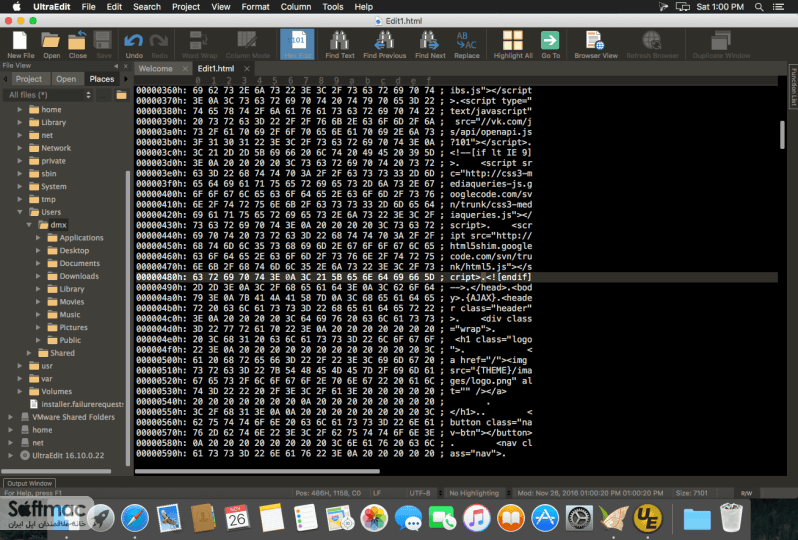Click the Find Next icon
Screen dimensions: 798x540
pos(430,45)
